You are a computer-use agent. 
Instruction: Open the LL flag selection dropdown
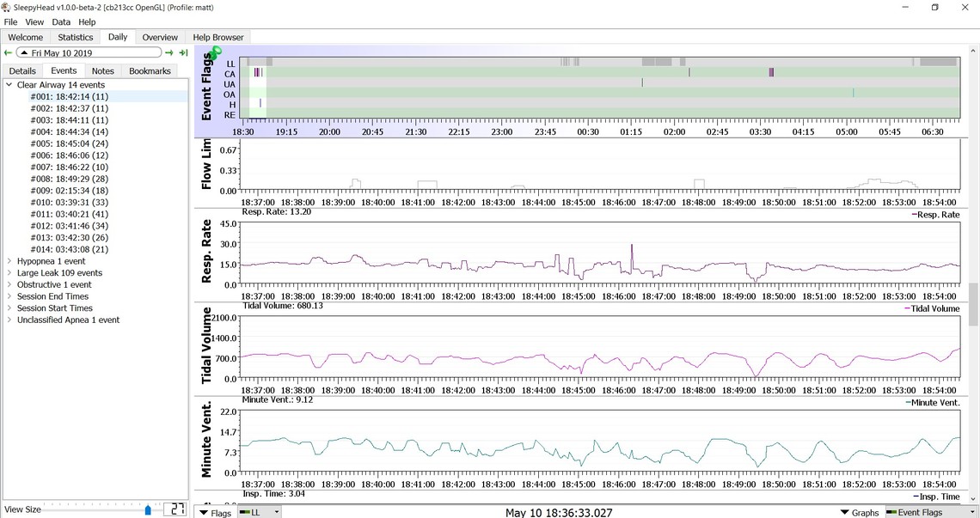point(260,512)
